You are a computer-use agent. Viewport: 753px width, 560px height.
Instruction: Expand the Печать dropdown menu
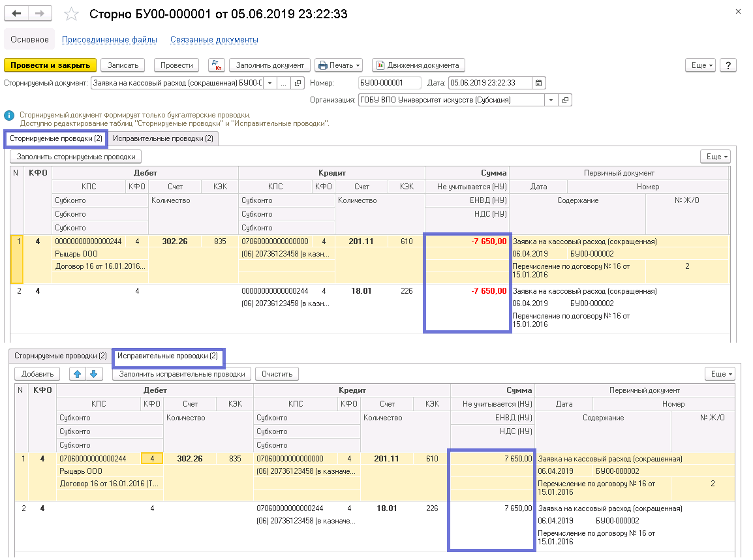coord(339,65)
